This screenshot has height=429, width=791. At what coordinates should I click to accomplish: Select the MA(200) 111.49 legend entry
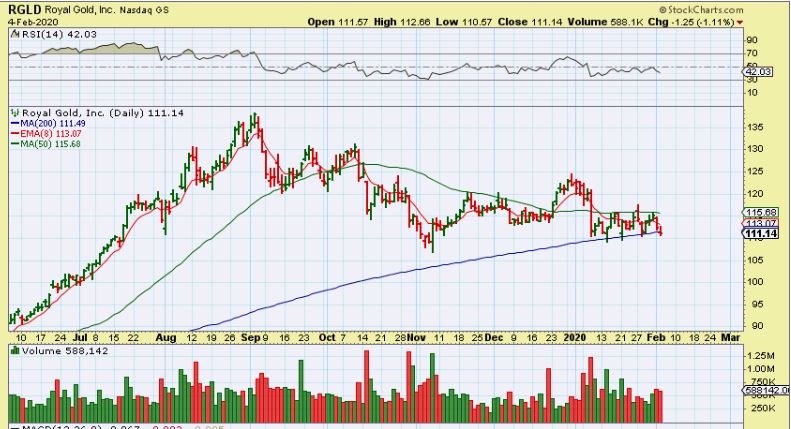pyautogui.click(x=48, y=124)
